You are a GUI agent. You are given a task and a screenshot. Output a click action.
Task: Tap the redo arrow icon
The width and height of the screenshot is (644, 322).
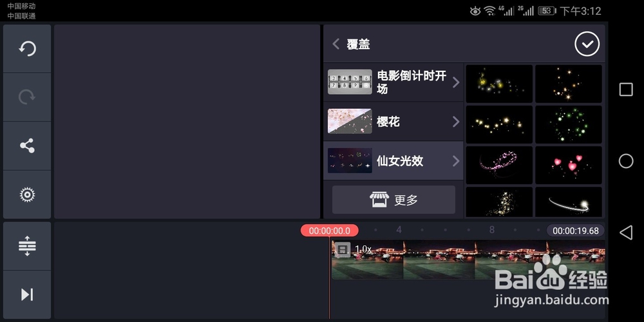tap(27, 97)
